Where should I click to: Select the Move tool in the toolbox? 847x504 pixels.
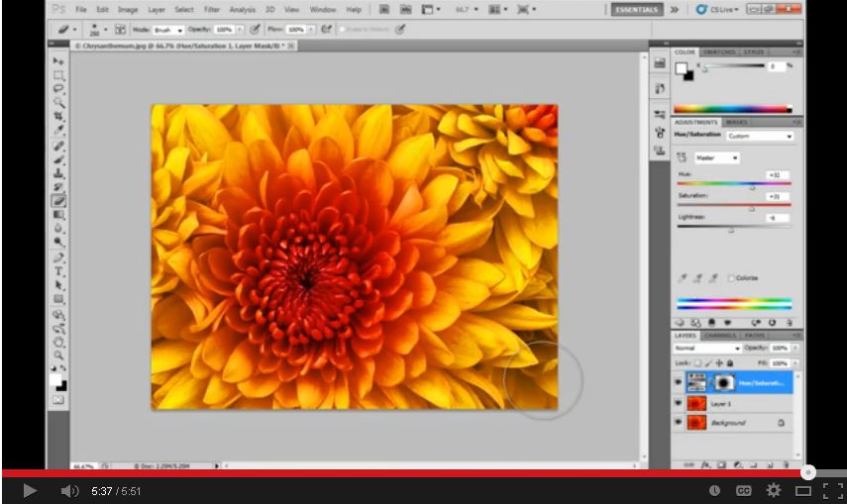point(58,61)
